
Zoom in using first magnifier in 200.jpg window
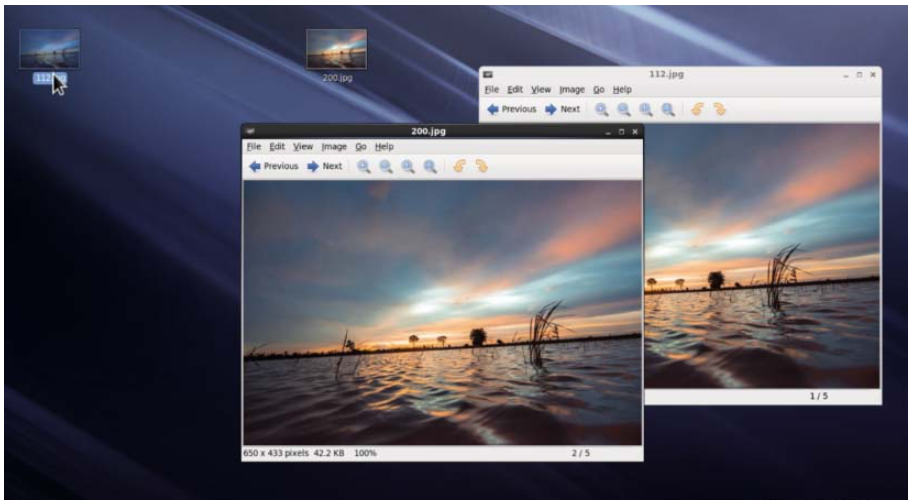click(364, 167)
